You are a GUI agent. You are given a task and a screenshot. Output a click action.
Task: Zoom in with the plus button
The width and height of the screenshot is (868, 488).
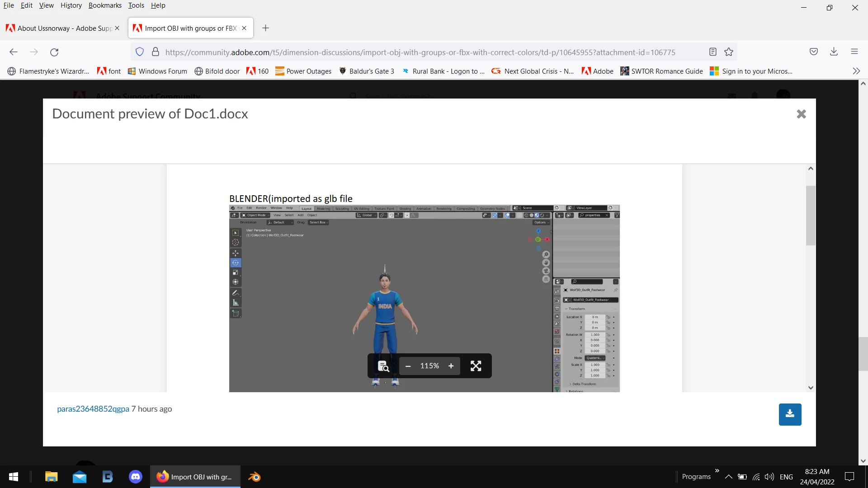[451, 366]
